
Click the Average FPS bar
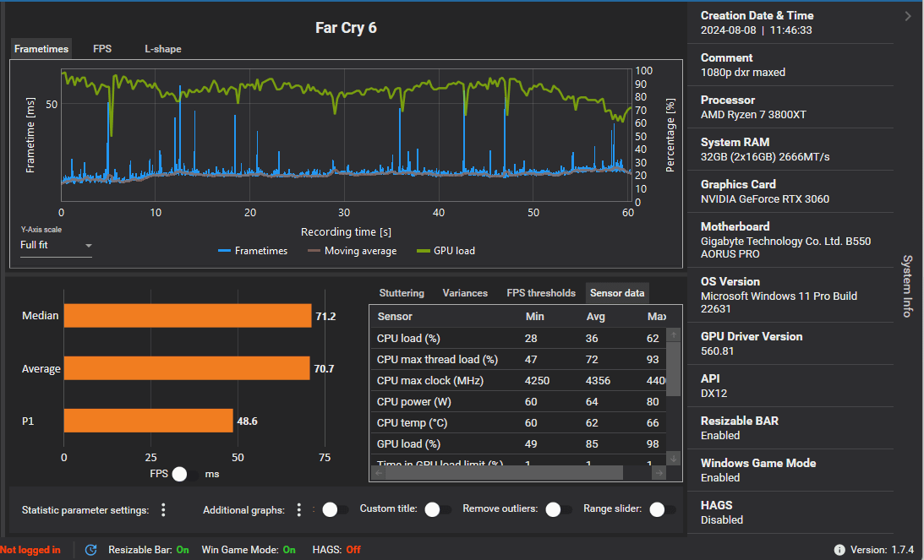187,368
